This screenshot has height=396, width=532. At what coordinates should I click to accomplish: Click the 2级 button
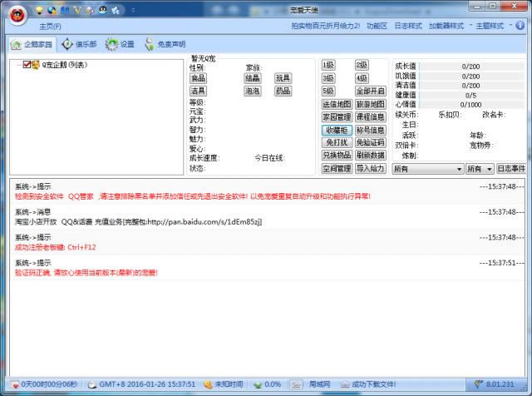pos(362,65)
